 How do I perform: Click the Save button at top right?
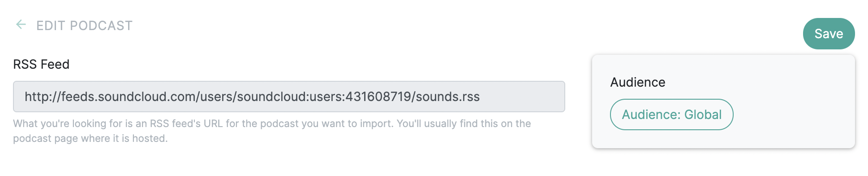pos(829,34)
